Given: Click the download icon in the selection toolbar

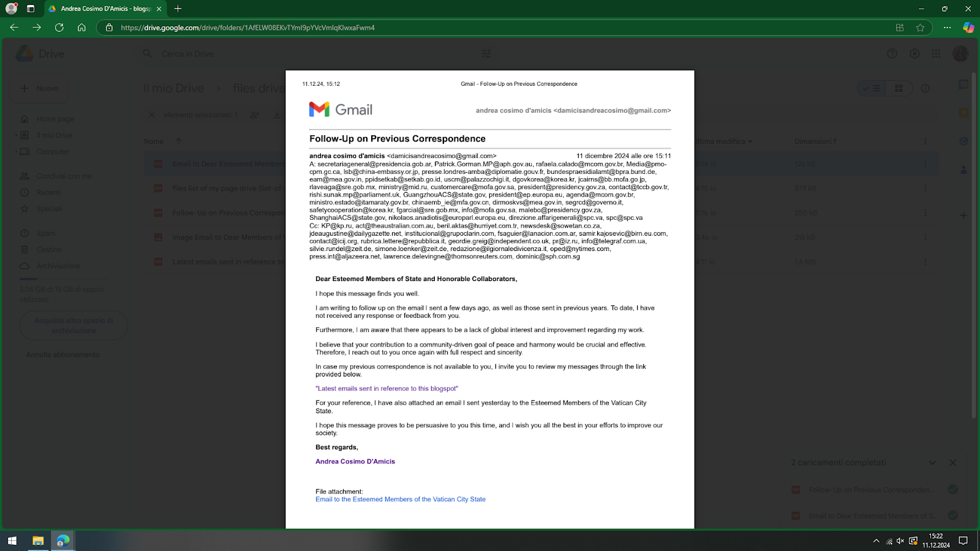Looking at the screenshot, I should tap(277, 114).
